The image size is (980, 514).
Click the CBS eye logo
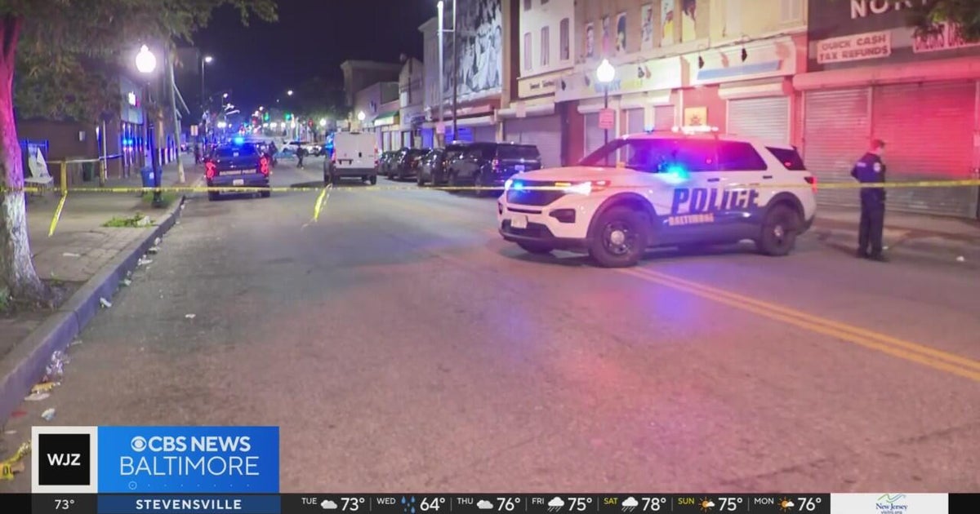pos(138,444)
